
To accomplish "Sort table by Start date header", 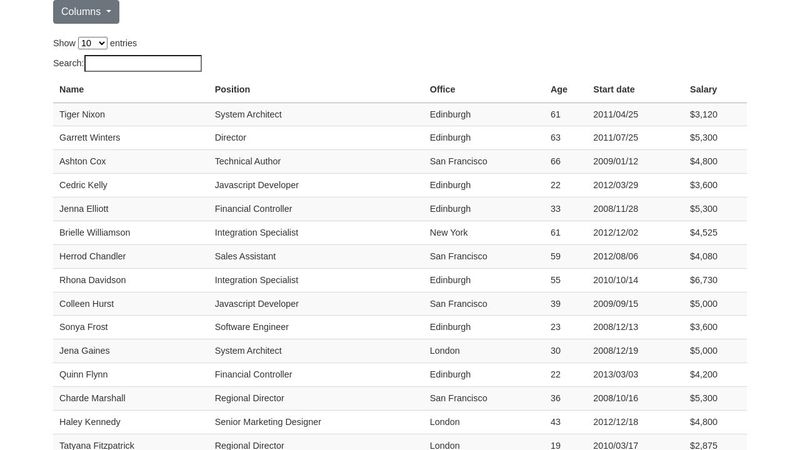I will [614, 89].
